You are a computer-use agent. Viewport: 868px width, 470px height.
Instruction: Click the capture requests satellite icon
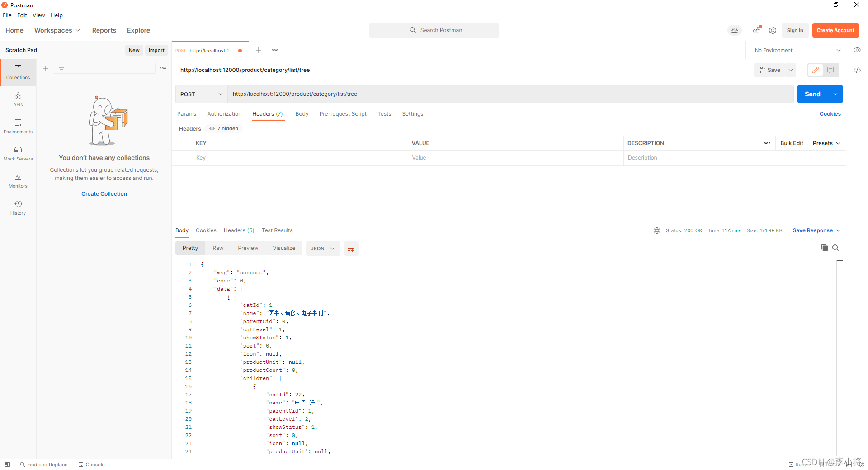[757, 30]
